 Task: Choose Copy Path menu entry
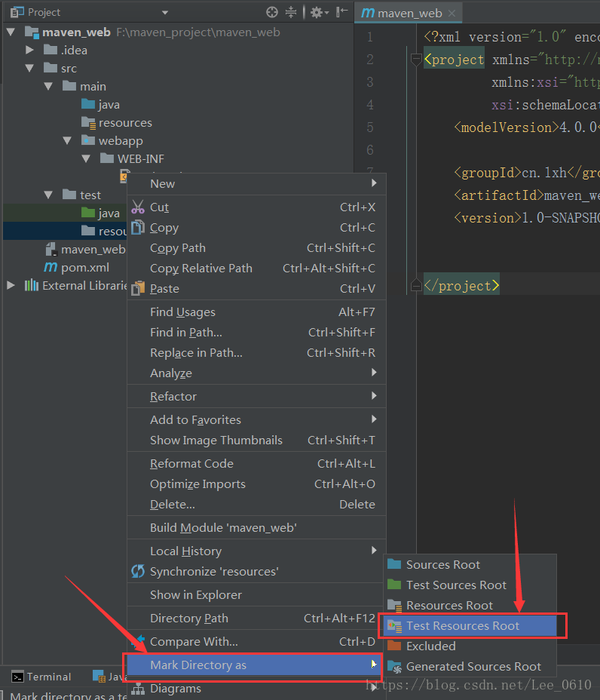(x=256, y=247)
